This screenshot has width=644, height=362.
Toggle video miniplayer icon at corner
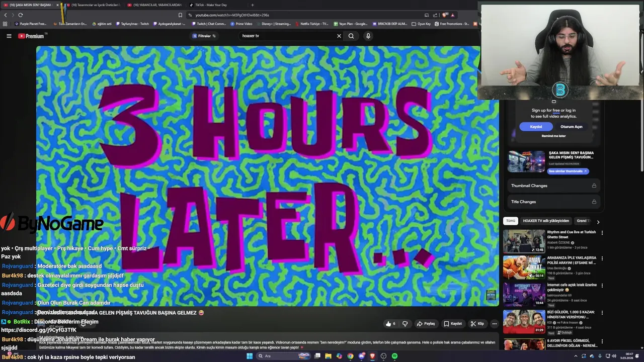click(491, 295)
